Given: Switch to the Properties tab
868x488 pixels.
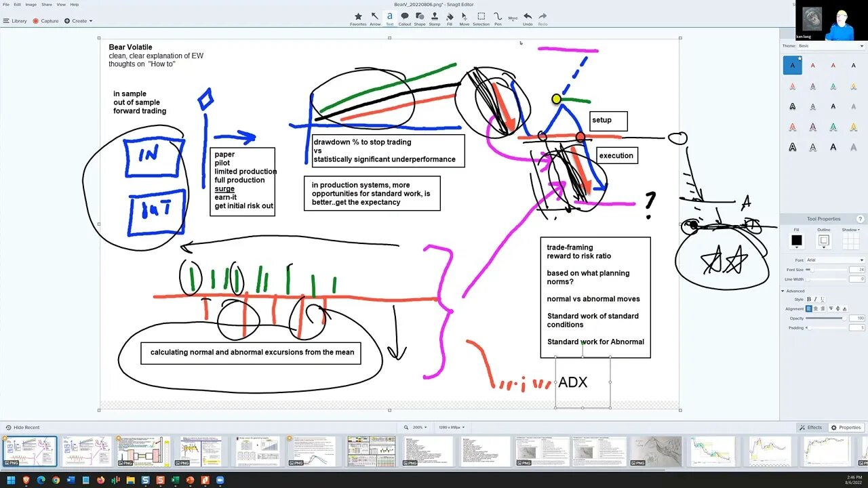Looking at the screenshot, I should [x=846, y=428].
